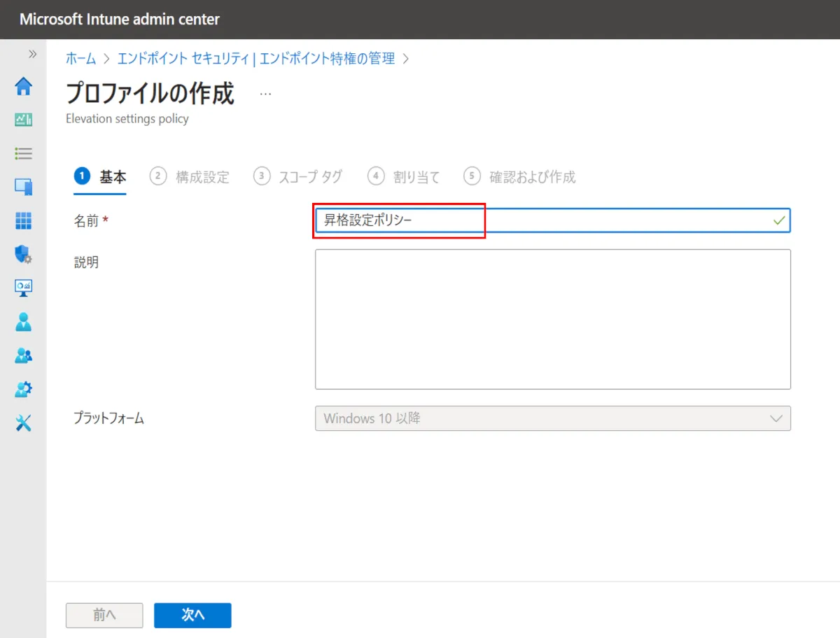This screenshot has width=840, height=638.
Task: Open Tenant administration gear-person icon in sidebar
Action: pos(24,389)
